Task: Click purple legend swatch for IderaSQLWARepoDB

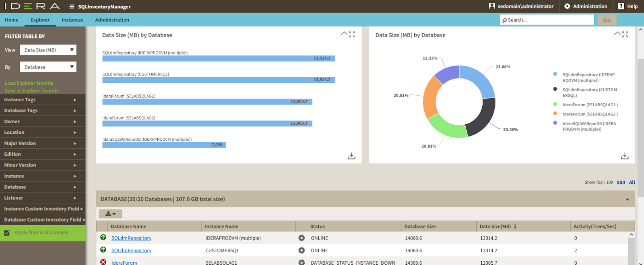Action: [x=555, y=123]
